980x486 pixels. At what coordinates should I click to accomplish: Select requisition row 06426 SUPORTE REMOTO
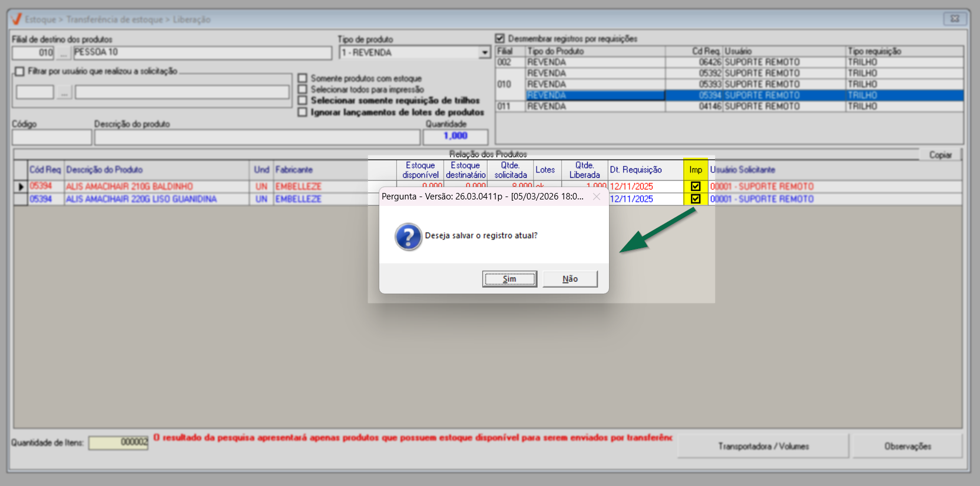(730, 62)
